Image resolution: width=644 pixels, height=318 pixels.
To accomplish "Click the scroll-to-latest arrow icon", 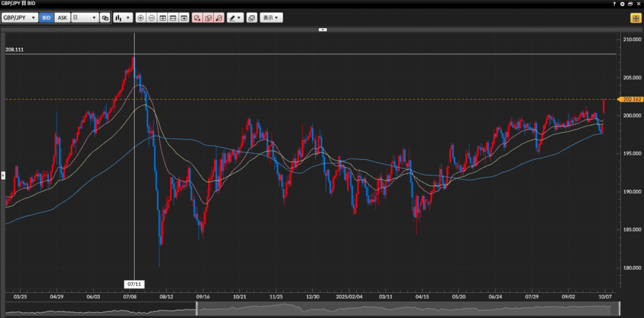I will (x=184, y=18).
